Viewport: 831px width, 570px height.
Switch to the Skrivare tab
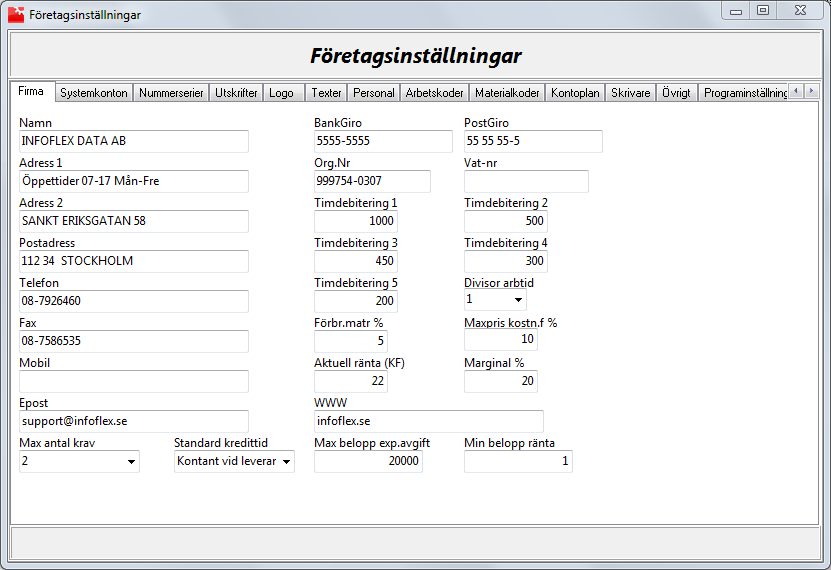click(631, 93)
